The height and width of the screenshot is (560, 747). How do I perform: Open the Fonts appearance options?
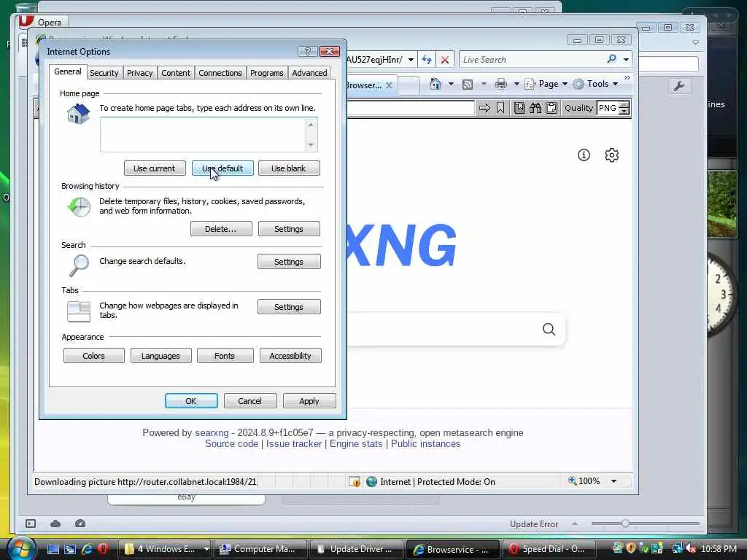[225, 356]
